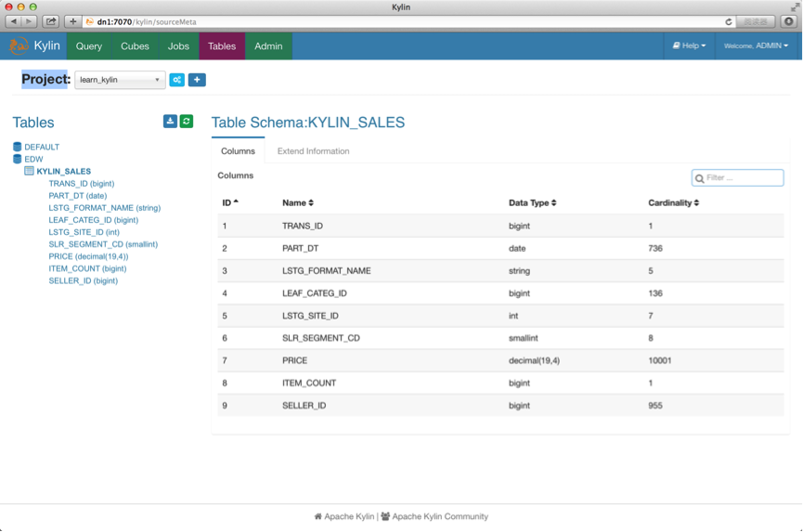Screen dimensions: 803x532
Task: Click the Reader button in address bar
Action: (756, 22)
